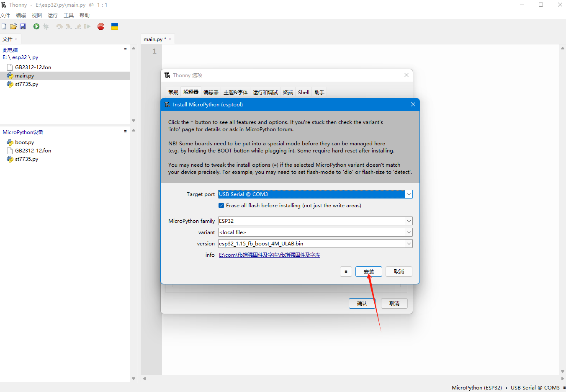This screenshot has height=392, width=566.
Task: Click 取消 in Install MicroPython dialog
Action: tap(399, 272)
